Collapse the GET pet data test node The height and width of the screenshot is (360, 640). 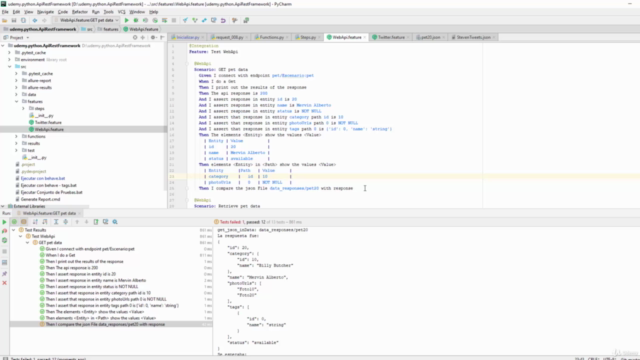coord(28,242)
